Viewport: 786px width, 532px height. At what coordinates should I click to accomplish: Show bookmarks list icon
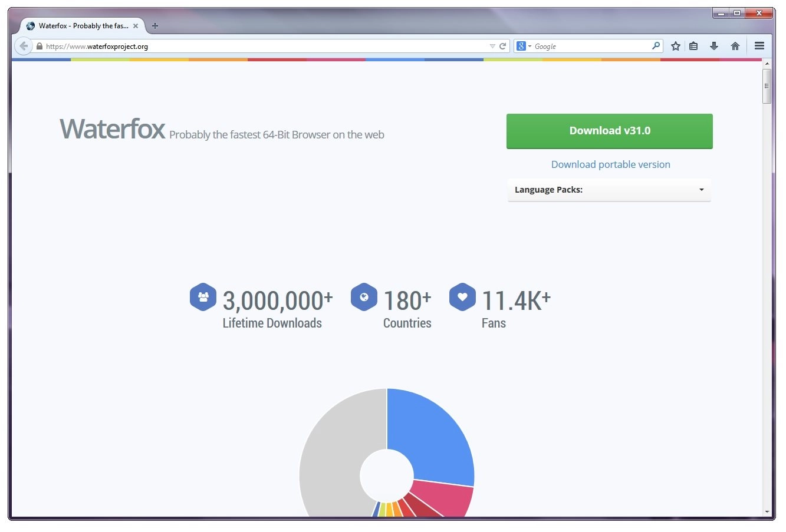[694, 46]
